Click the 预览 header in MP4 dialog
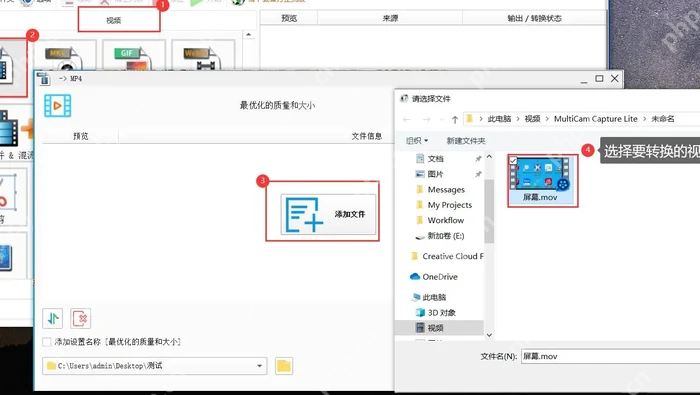 (x=80, y=136)
